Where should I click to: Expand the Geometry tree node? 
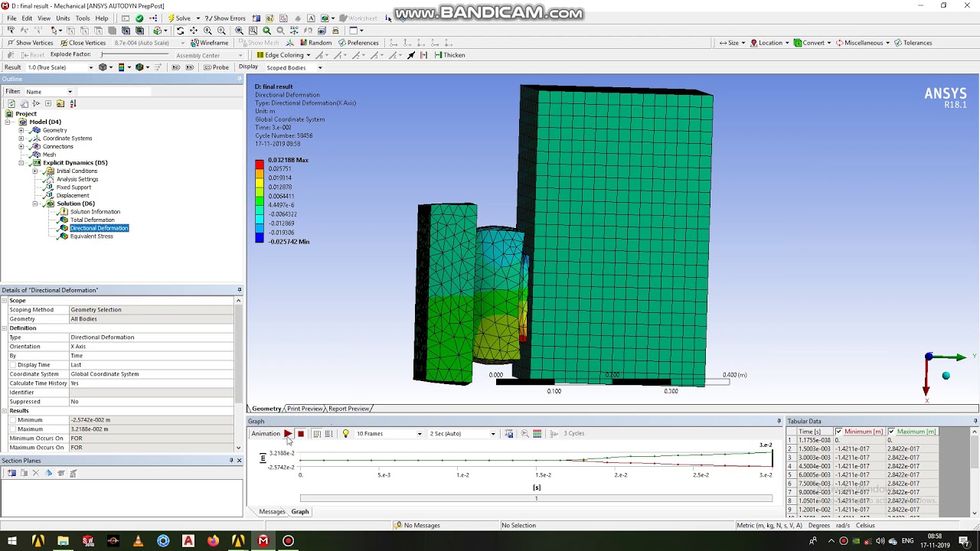click(x=21, y=130)
